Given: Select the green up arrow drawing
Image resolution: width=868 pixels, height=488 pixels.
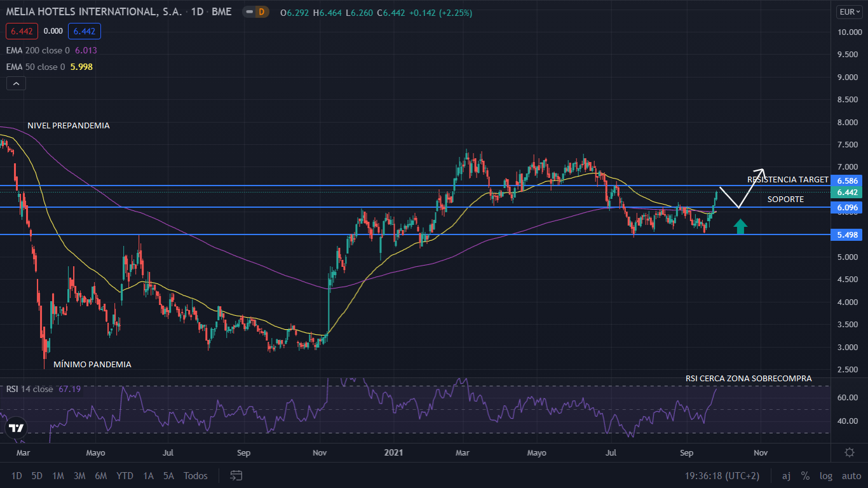Looking at the screenshot, I should pos(741,226).
